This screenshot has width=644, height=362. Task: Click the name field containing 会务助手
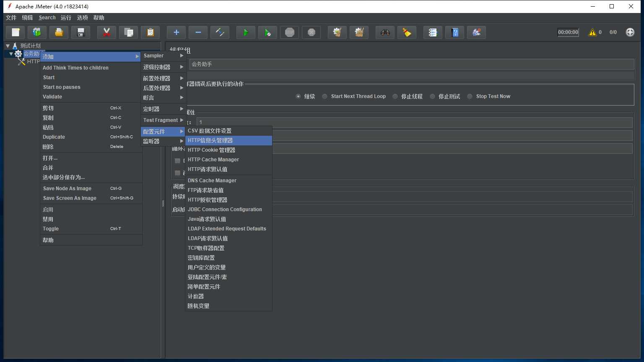pos(412,64)
